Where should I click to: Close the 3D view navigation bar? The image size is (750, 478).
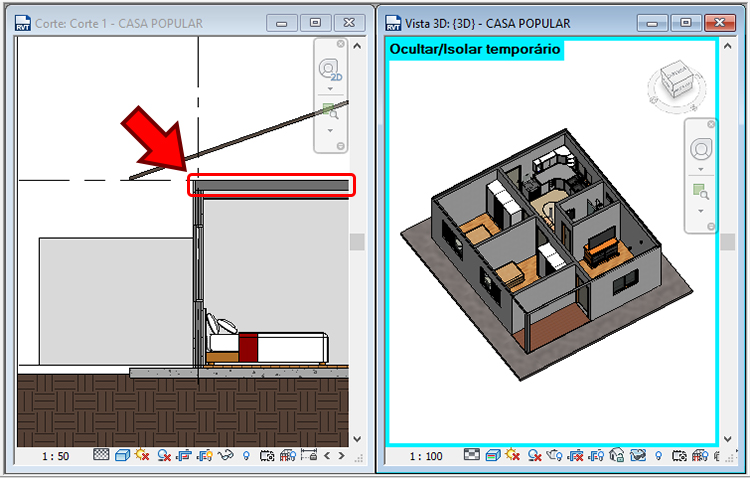pos(711,124)
